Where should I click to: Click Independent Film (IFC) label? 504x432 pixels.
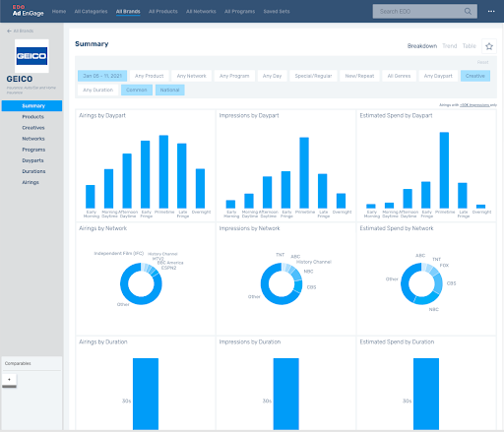[x=119, y=253]
